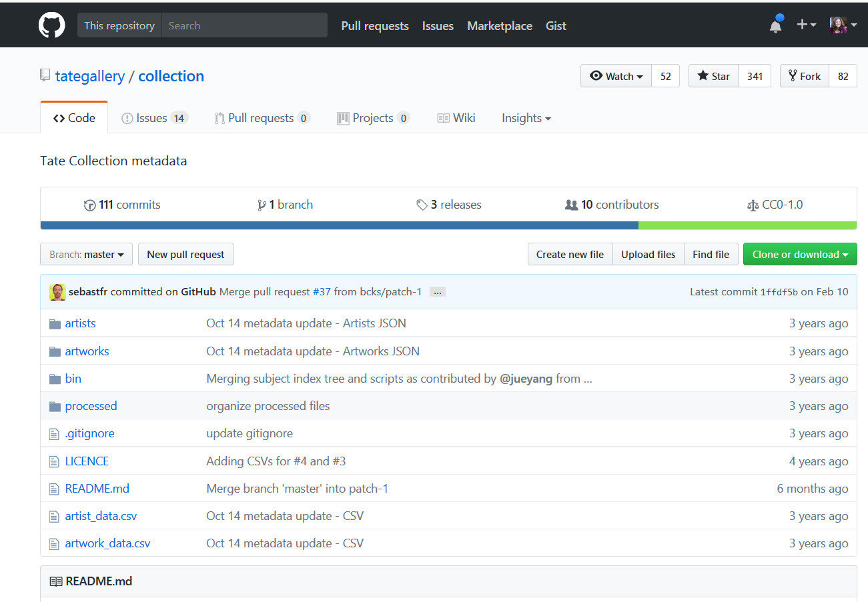Expand Insights dropdown tab
Image resolution: width=868 pixels, height=602 pixels.
point(526,118)
